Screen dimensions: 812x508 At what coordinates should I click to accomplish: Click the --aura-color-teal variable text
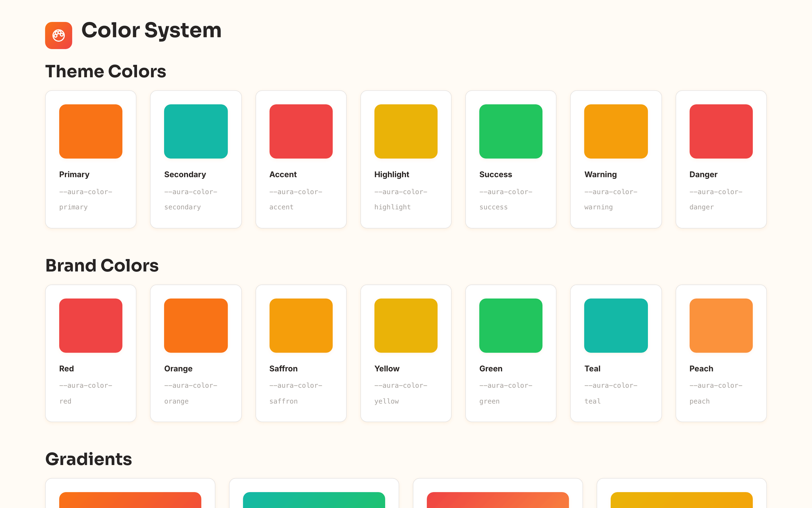pyautogui.click(x=611, y=393)
